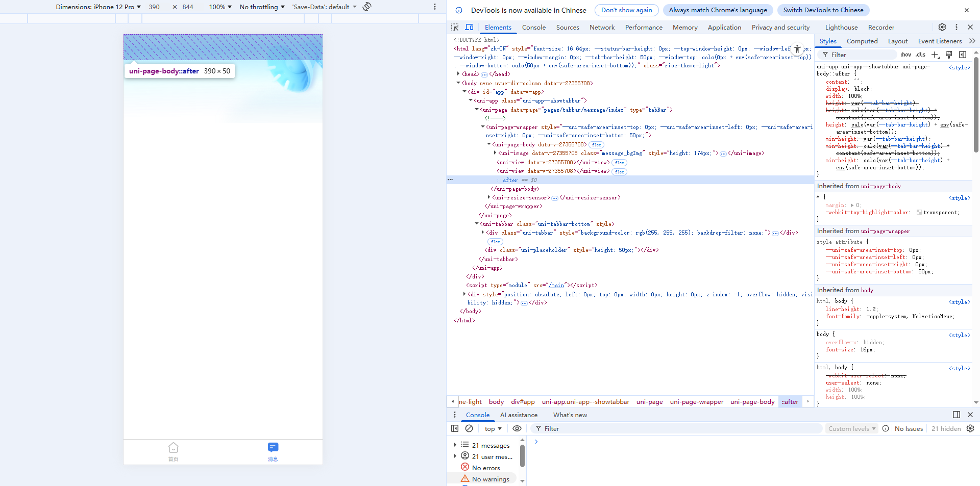Open the Computed styles tab

tap(862, 41)
